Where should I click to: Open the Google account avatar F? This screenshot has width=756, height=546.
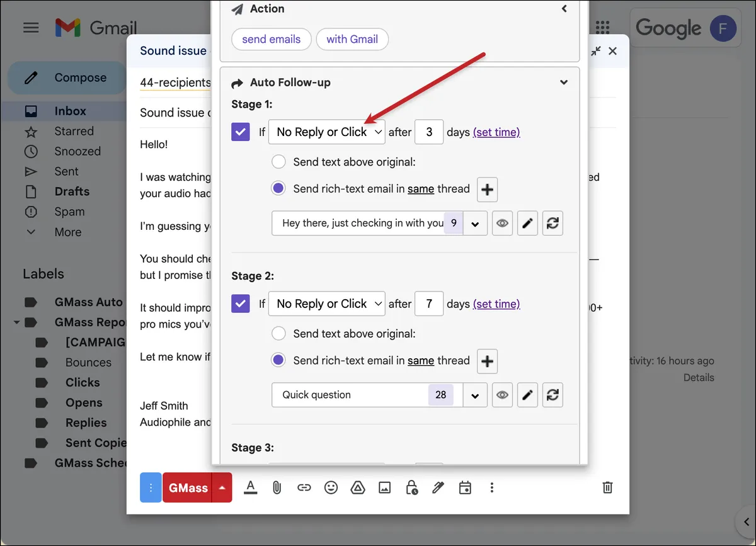click(x=723, y=28)
